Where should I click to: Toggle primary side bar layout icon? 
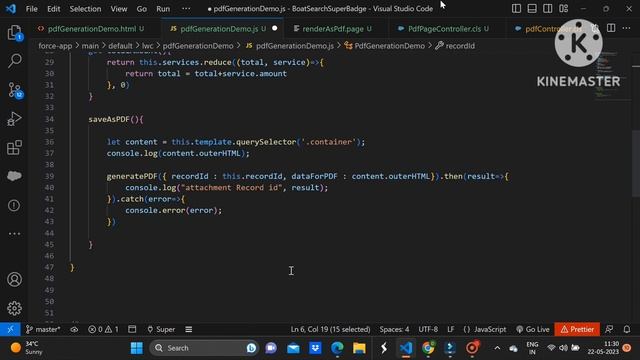pos(516,9)
